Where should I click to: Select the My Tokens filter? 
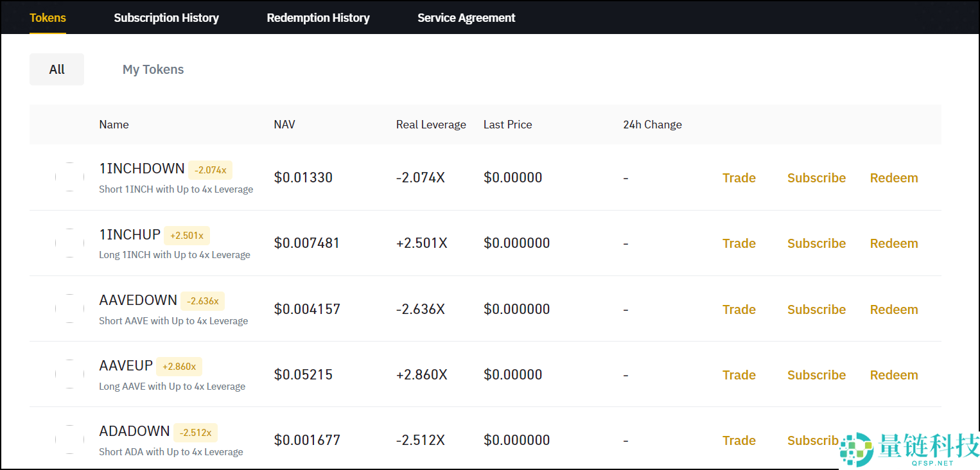[x=153, y=69]
